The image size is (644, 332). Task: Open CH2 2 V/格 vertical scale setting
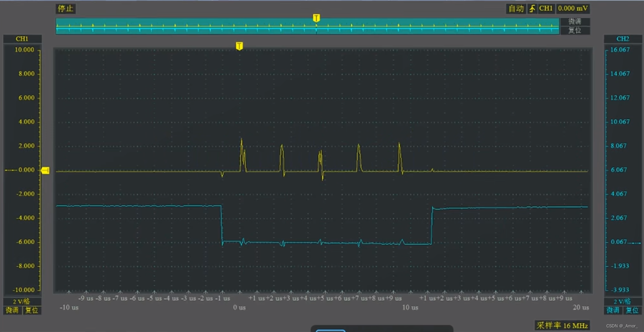(622, 302)
